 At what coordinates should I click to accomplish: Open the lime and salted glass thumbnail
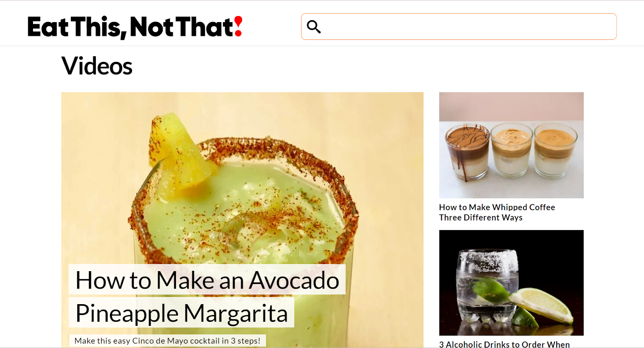coord(511,283)
